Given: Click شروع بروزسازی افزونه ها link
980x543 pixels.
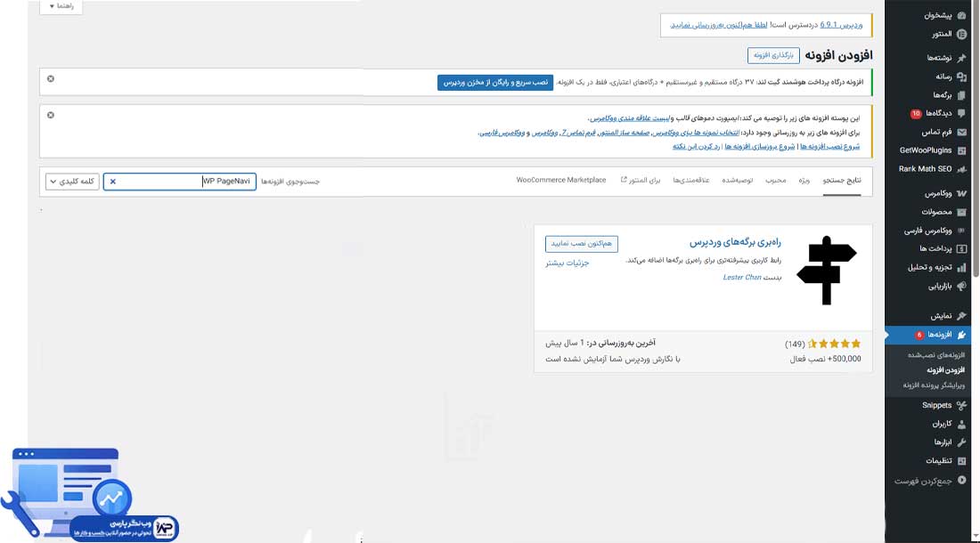Looking at the screenshot, I should (x=759, y=147).
